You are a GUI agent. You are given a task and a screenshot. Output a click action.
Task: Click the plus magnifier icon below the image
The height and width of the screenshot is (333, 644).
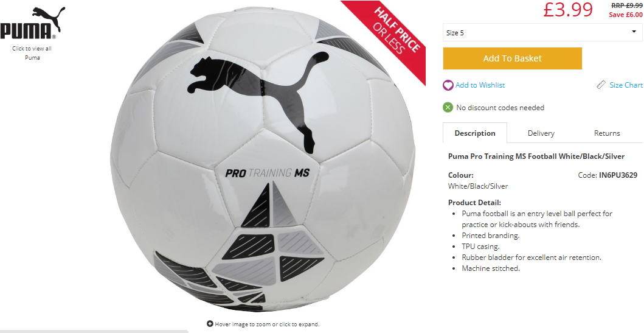[x=210, y=324]
